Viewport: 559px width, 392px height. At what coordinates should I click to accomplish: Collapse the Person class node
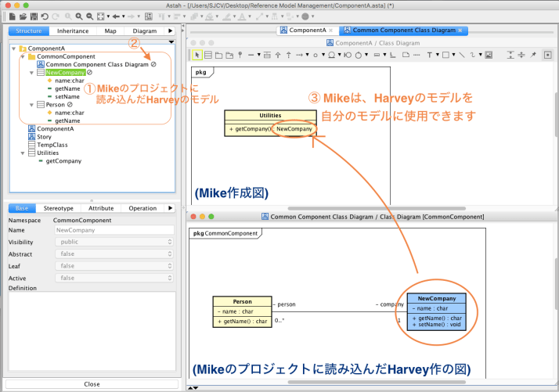[x=31, y=104]
